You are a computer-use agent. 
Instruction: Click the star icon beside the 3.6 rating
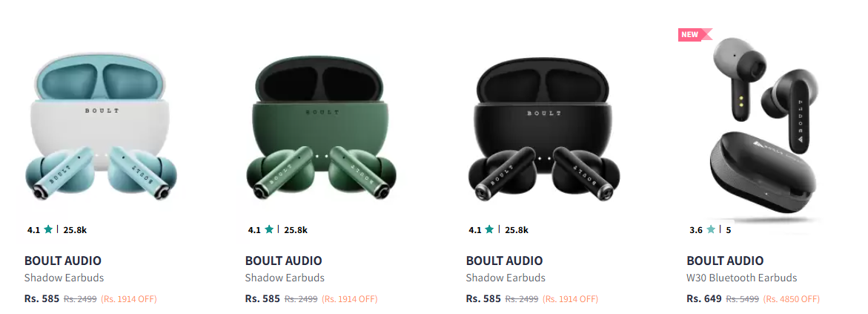[711, 229]
